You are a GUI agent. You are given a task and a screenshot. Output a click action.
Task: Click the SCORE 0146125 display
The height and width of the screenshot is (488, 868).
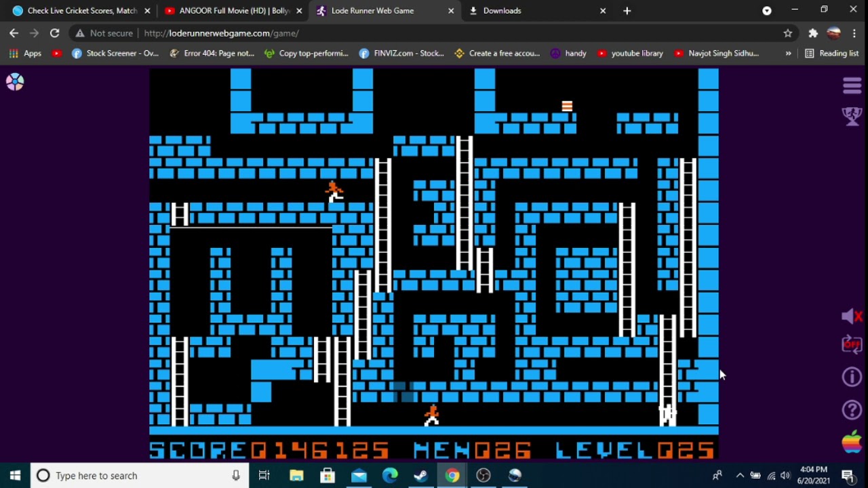pyautogui.click(x=269, y=450)
